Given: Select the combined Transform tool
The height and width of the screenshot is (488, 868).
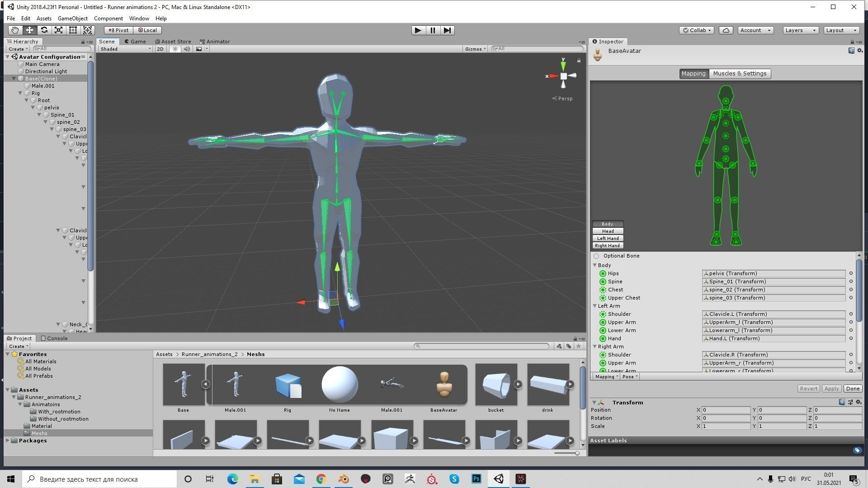Looking at the screenshot, I should [x=88, y=30].
